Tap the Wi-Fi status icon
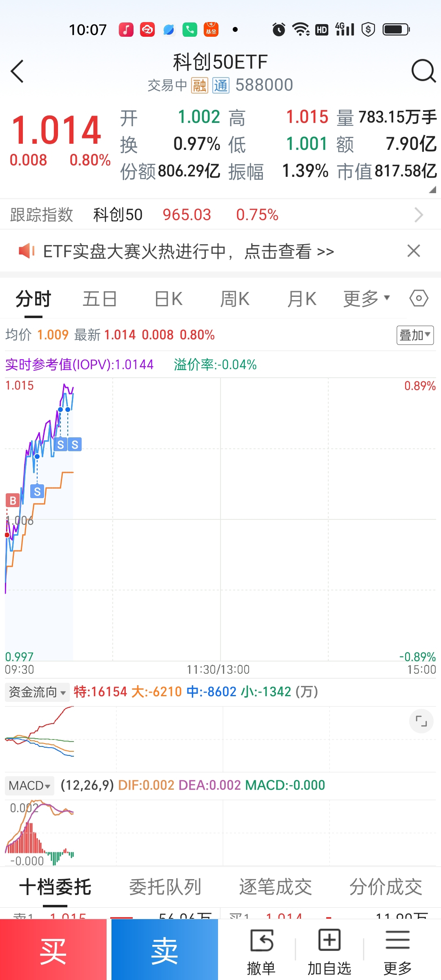This screenshot has width=441, height=980. tap(301, 29)
